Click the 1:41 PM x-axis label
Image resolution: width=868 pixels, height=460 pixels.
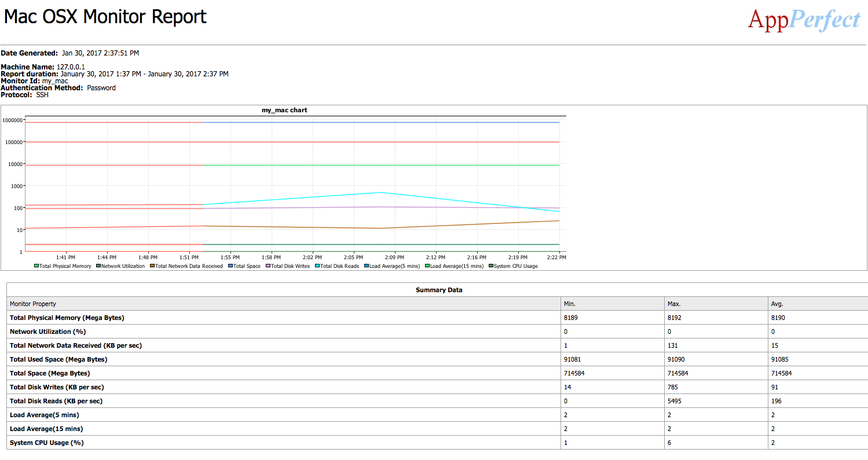click(65, 257)
